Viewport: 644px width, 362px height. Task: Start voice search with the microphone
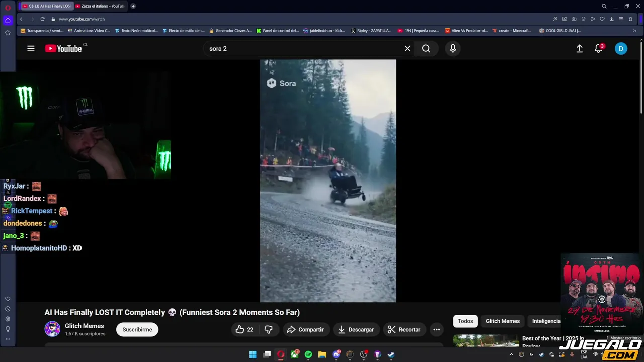point(453,49)
